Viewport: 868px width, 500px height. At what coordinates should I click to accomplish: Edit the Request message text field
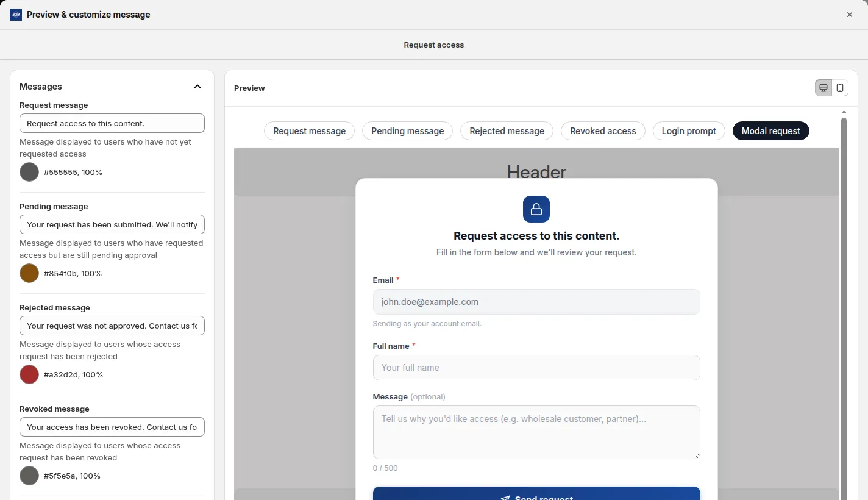click(112, 123)
